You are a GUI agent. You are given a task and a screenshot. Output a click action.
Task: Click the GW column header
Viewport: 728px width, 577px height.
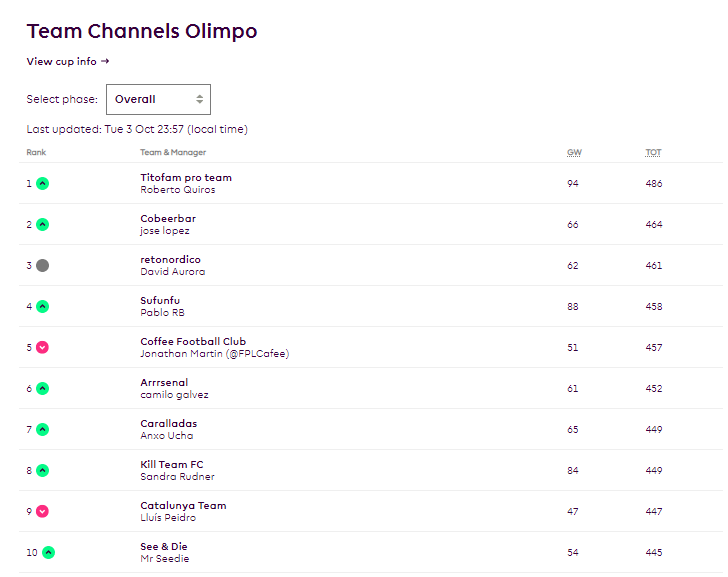574,152
